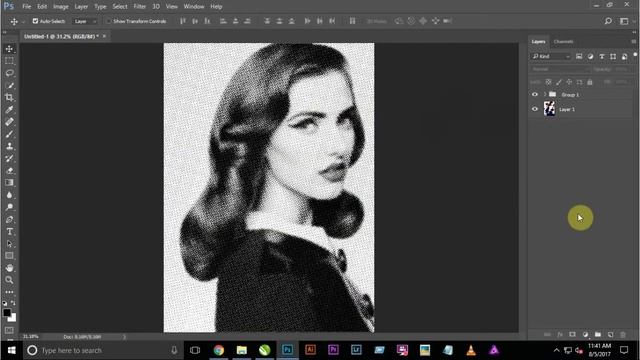
Task: Open the Auto-Select Layer dropdown
Action: pos(85,21)
